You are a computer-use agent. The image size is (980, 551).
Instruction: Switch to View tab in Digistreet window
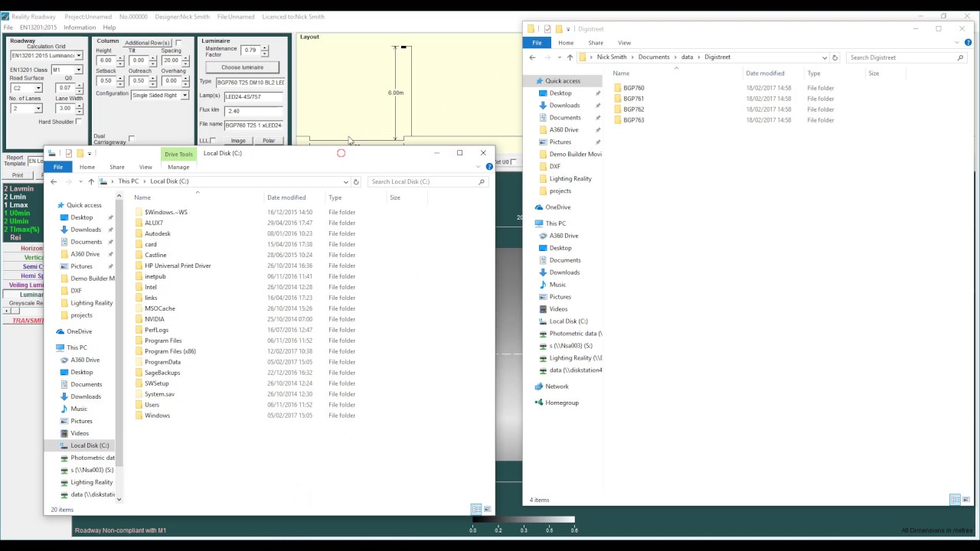click(624, 43)
